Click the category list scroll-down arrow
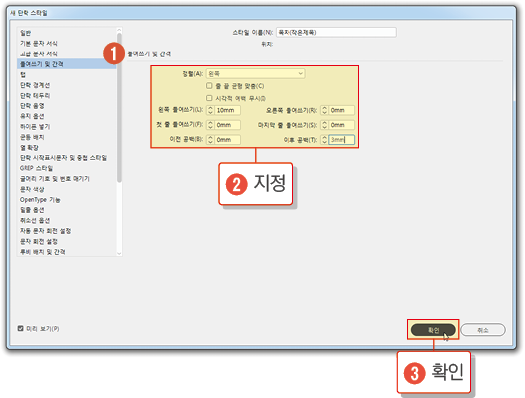The width and height of the screenshot is (525, 398). coord(119,253)
